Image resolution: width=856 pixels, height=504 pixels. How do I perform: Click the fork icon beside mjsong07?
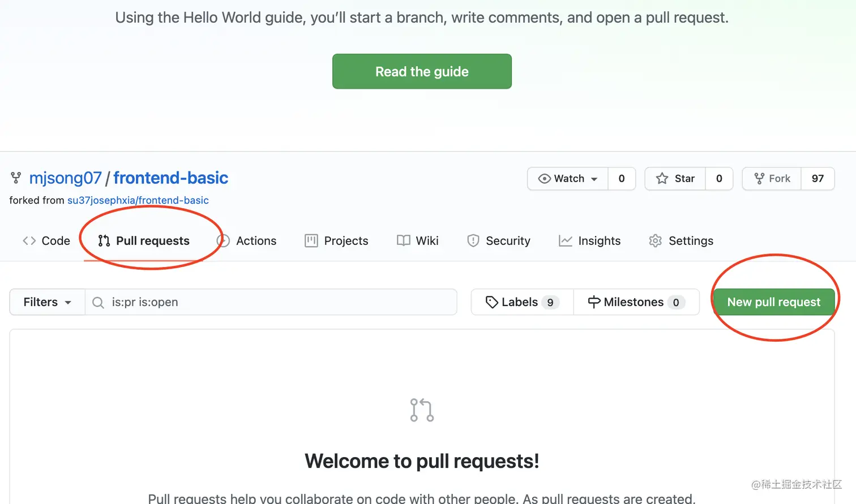pyautogui.click(x=16, y=178)
